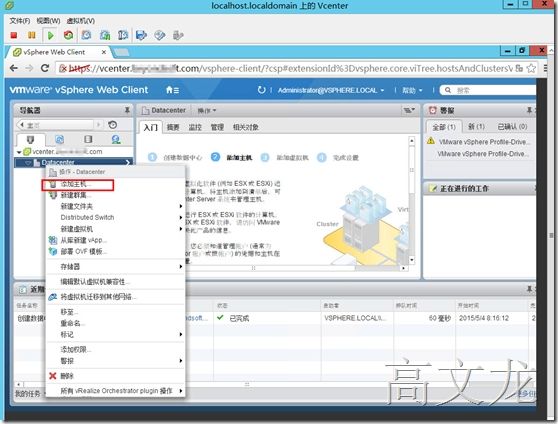The height and width of the screenshot is (424, 558).
Task: Switch to the 管理 tab
Action: (x=217, y=127)
